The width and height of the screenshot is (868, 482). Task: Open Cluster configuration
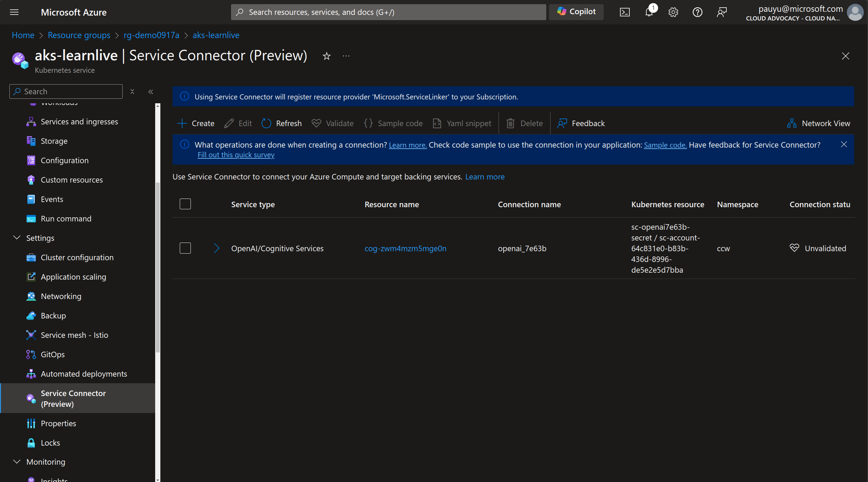pos(77,257)
